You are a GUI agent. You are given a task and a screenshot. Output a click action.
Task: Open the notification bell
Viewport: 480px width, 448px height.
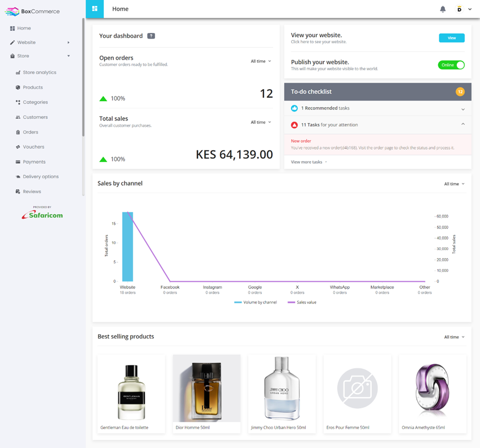tap(443, 9)
